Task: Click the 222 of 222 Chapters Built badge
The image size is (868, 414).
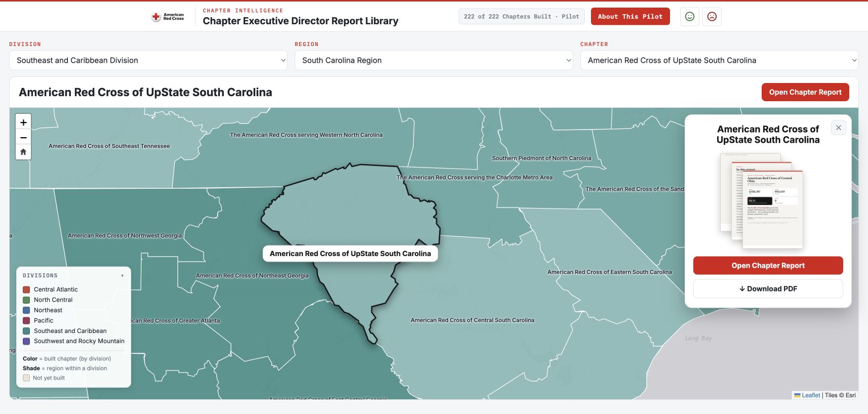Action: click(x=522, y=17)
